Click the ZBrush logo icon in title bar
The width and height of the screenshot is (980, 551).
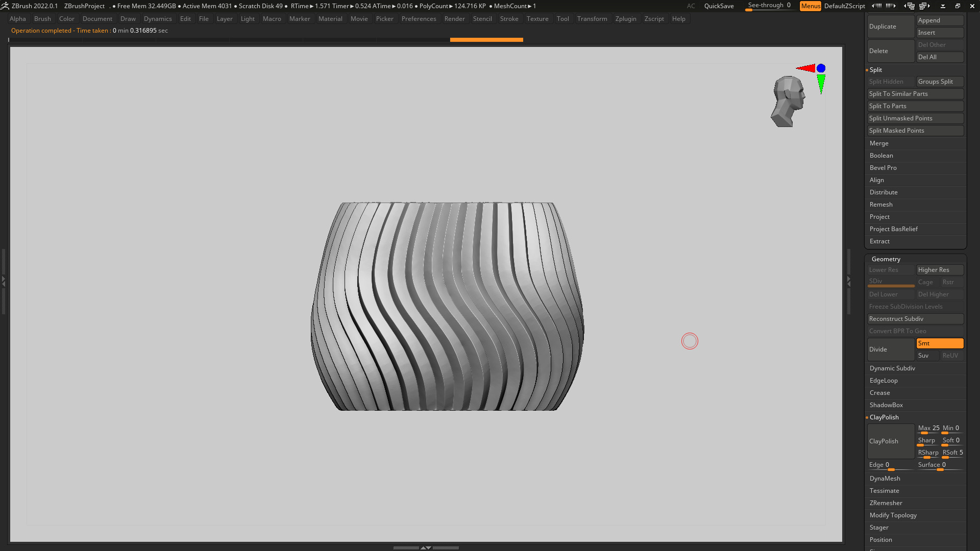pos(5,6)
